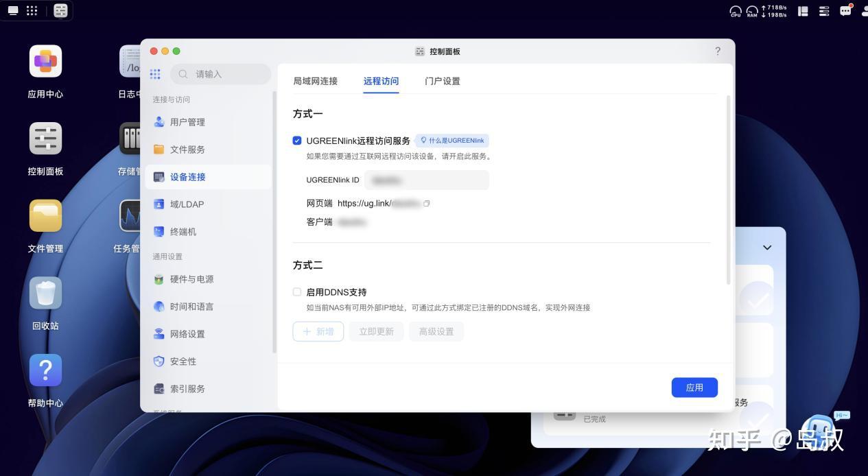Viewport: 868px width, 476px height.
Task: Click the https://ug.link/ web address
Action: point(379,204)
